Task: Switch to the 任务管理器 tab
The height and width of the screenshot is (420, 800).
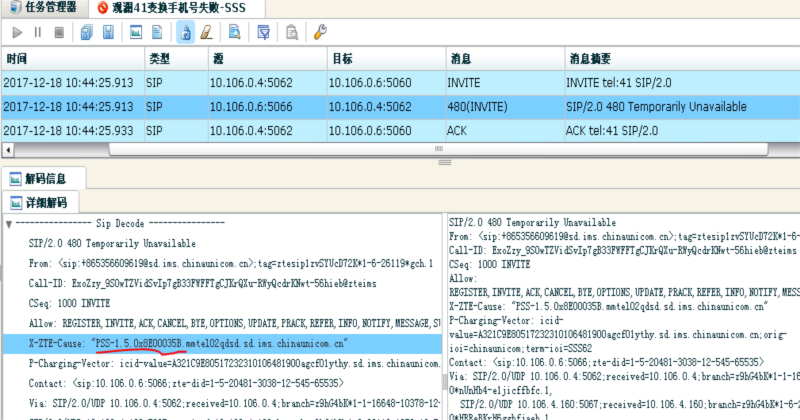Action: click(44, 8)
